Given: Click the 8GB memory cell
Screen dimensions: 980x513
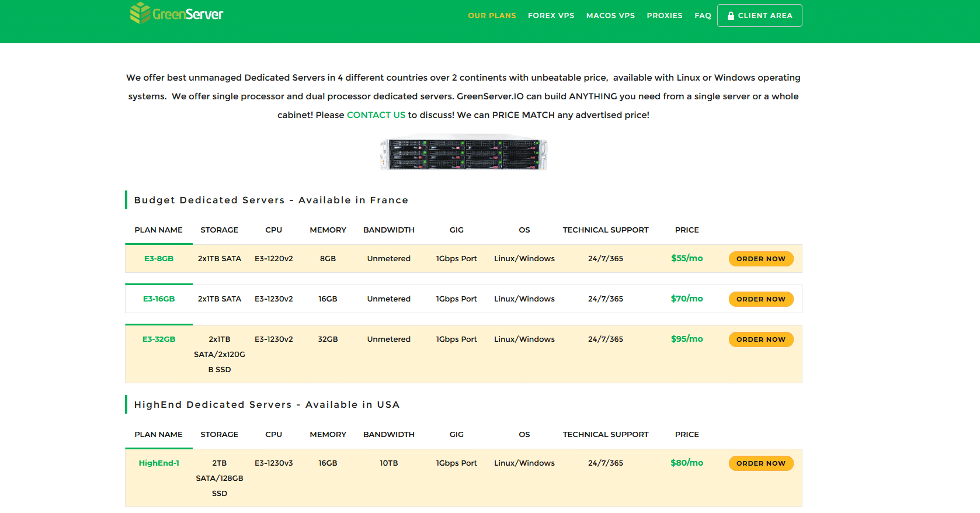Looking at the screenshot, I should [x=328, y=259].
